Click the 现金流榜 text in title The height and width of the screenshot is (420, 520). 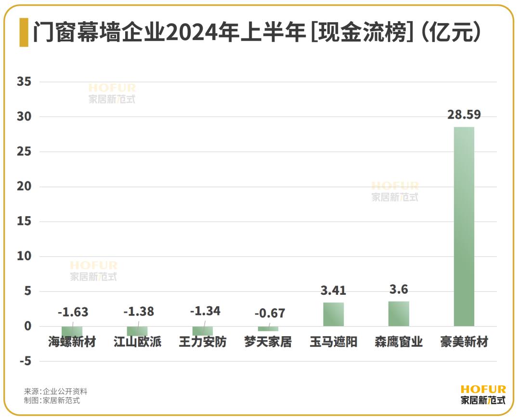coord(362,32)
